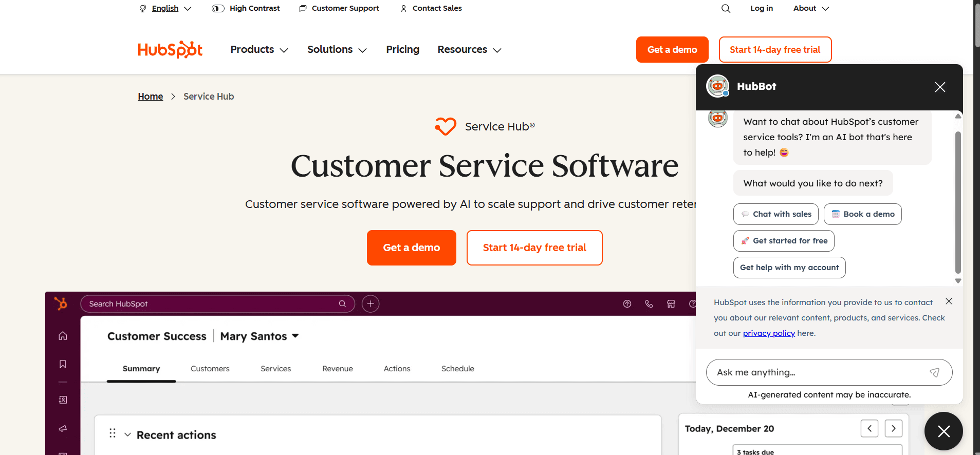Expand the About menu
Screen dimensions: 980x455
click(x=811, y=8)
